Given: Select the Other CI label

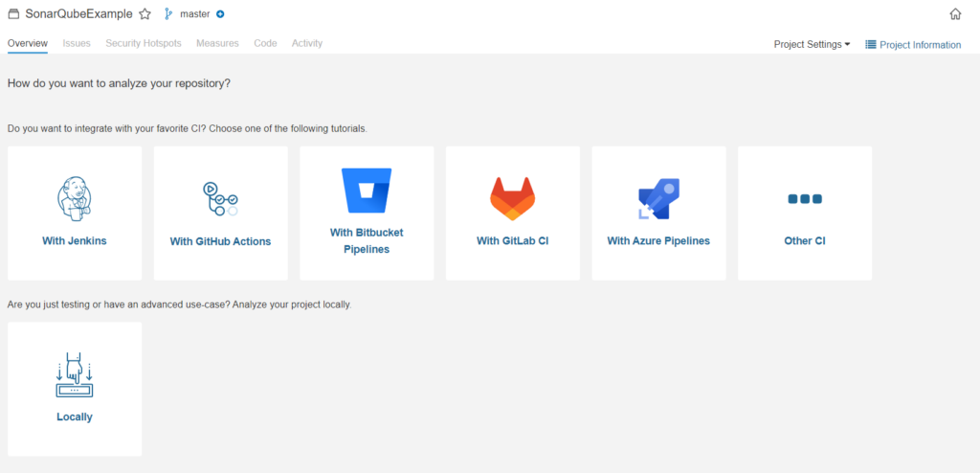Looking at the screenshot, I should 805,240.
